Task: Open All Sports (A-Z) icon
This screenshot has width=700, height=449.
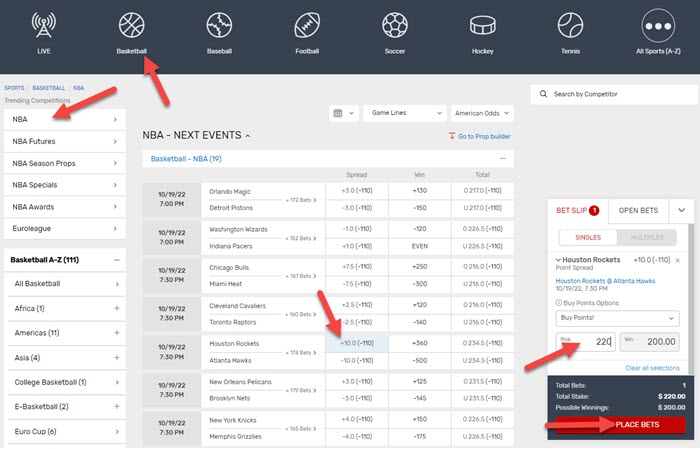Action: [658, 25]
